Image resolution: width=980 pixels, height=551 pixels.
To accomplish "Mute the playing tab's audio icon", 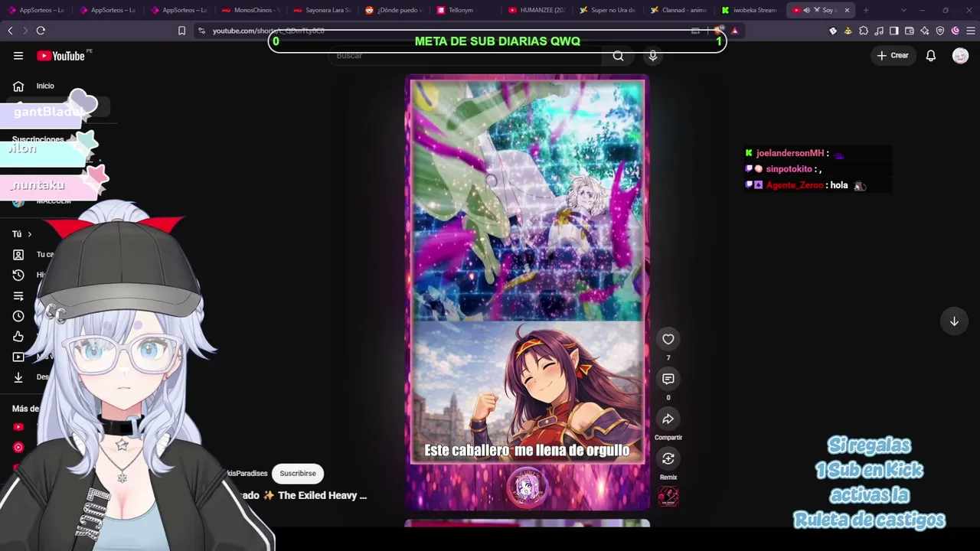I will 806,10.
